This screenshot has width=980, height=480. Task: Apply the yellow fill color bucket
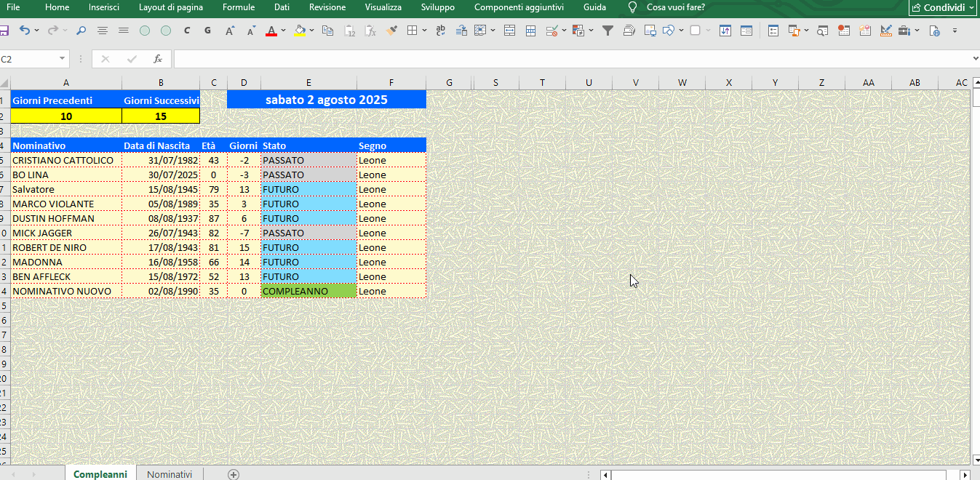point(300,31)
